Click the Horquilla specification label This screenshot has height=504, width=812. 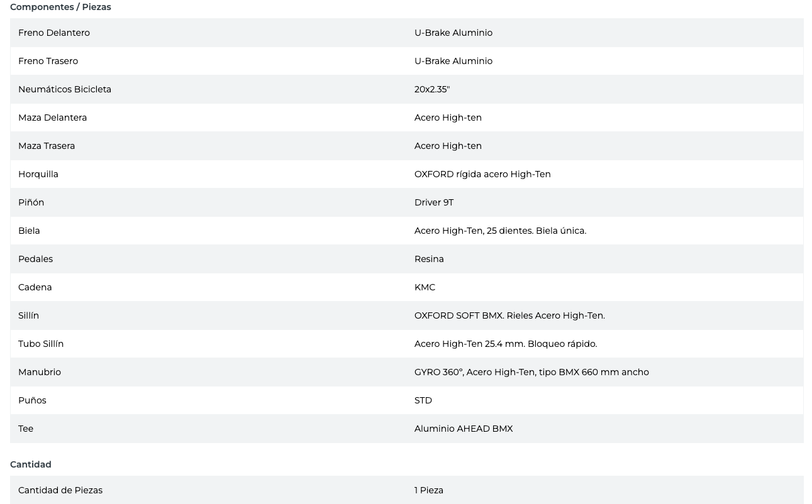coord(38,174)
